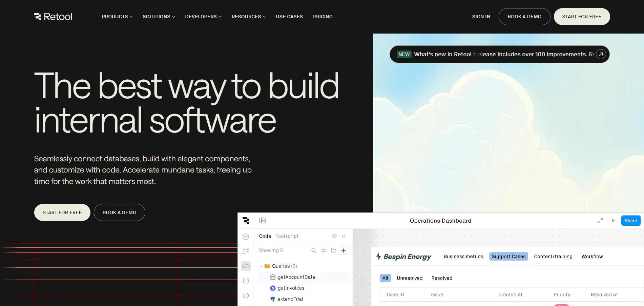
Task: Click the Postgres icon next to extendTrial
Action: click(x=273, y=299)
